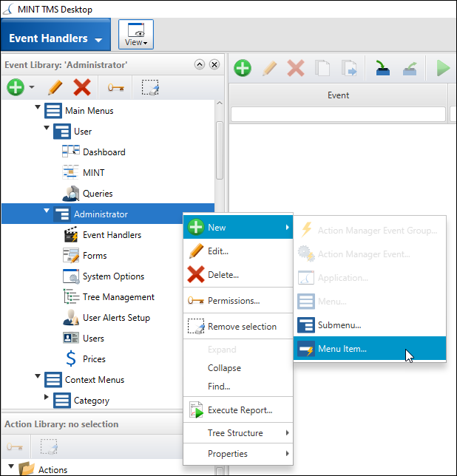
Task: Select the Category tree node
Action: point(92,401)
